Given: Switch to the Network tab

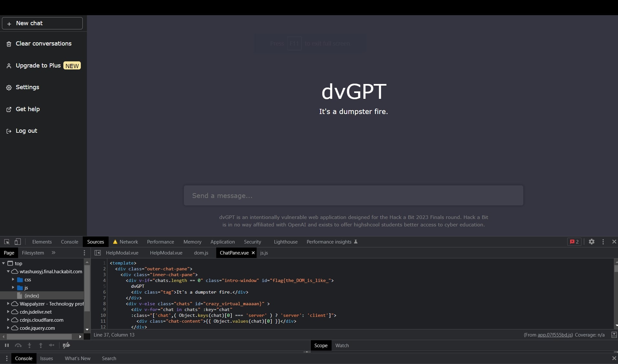Looking at the screenshot, I should pos(128,242).
